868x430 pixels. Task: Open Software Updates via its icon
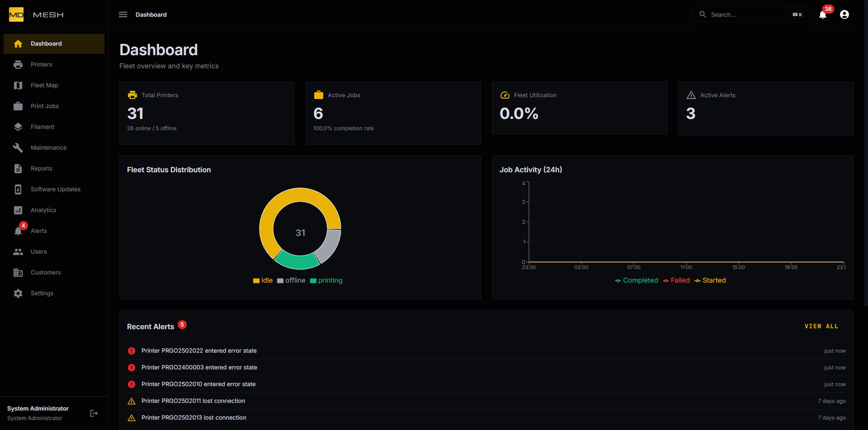(18, 189)
